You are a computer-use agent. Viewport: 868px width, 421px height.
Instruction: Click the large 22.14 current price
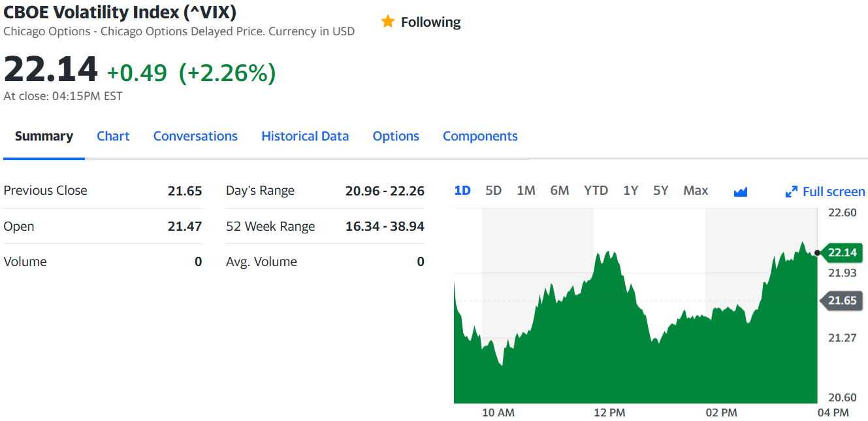click(x=50, y=69)
